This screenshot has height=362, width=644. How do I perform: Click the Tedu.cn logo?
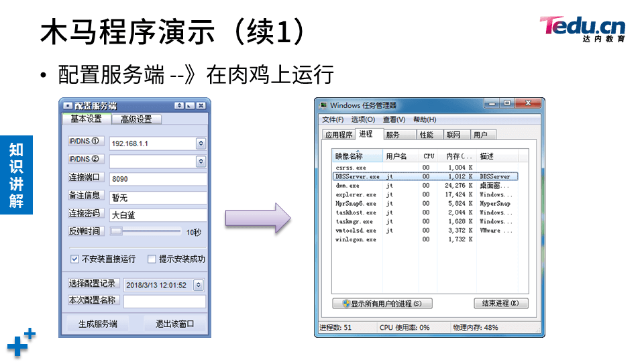(582, 29)
